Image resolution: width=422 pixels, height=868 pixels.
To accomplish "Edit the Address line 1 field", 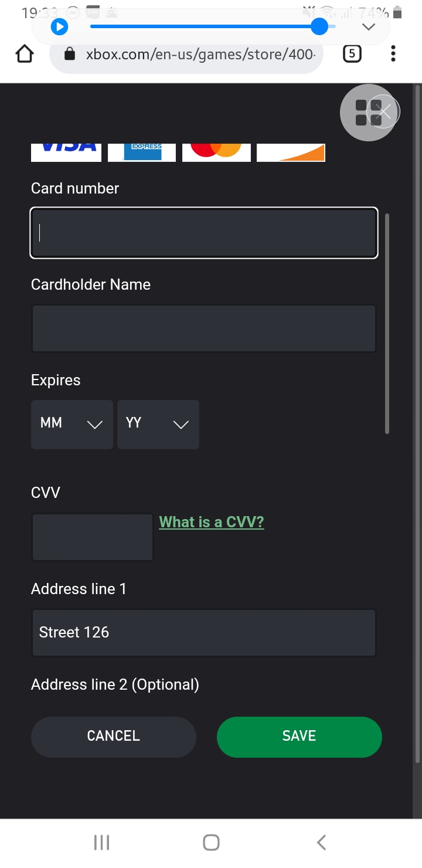I will pos(204,632).
